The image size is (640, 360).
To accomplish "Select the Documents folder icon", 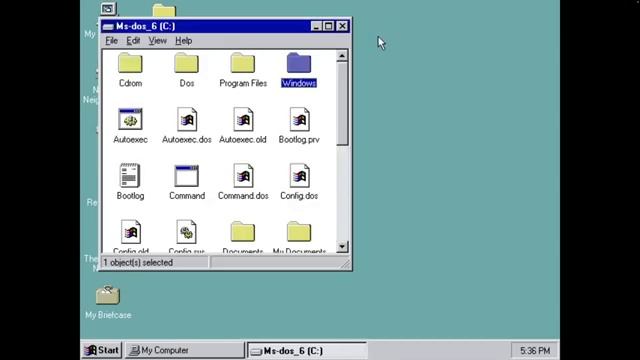I will click(x=243, y=231).
